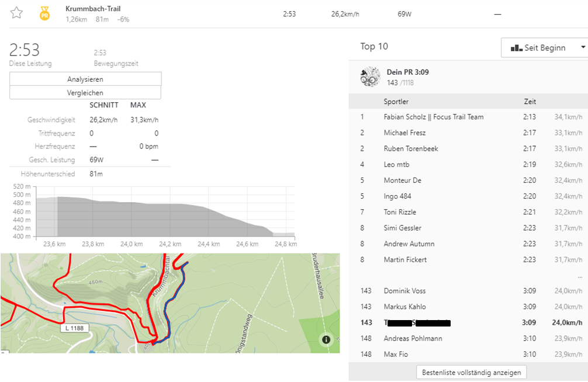Click the Vergleichen button
This screenshot has width=588, height=382.
pyautogui.click(x=85, y=92)
